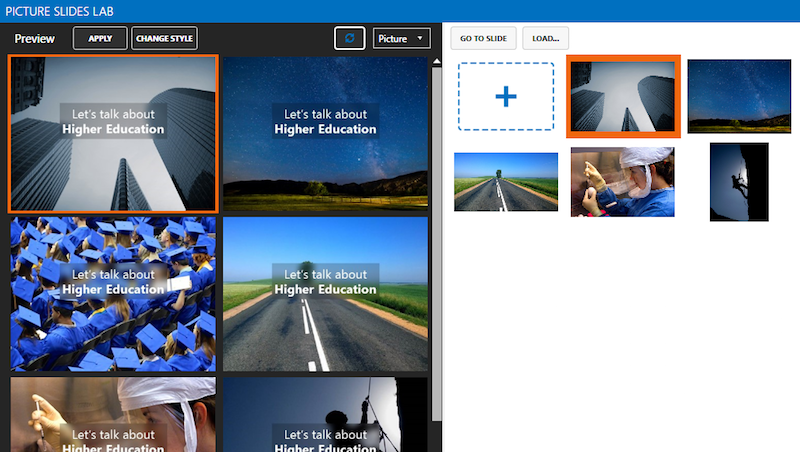Click the preview scrollbar up arrow

(436, 62)
